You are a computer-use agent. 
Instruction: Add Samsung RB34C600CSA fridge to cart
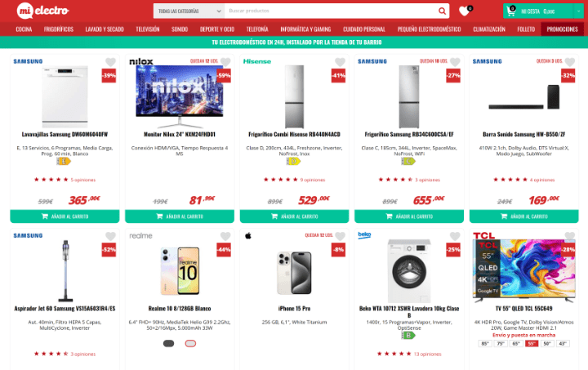point(409,216)
